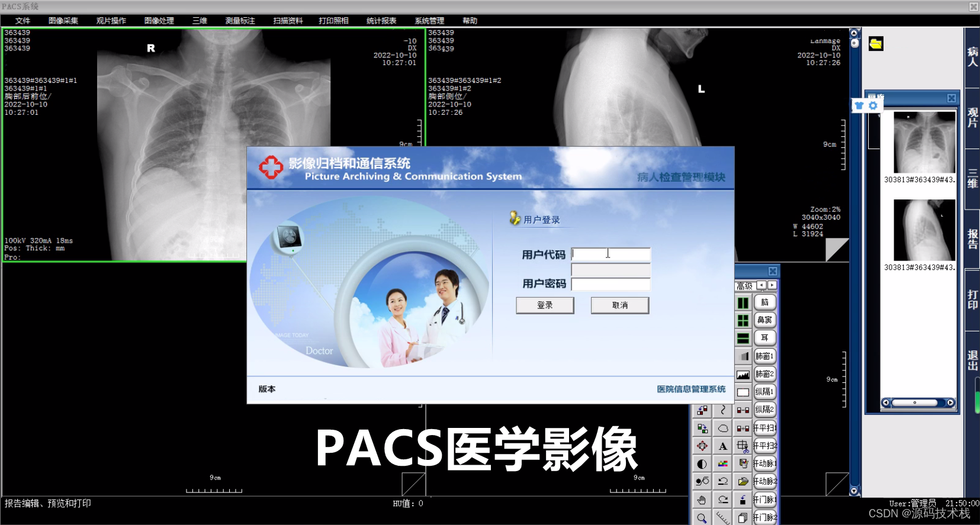Apply the 鼻窦 window preset
This screenshot has height=525, width=980.
point(764,320)
